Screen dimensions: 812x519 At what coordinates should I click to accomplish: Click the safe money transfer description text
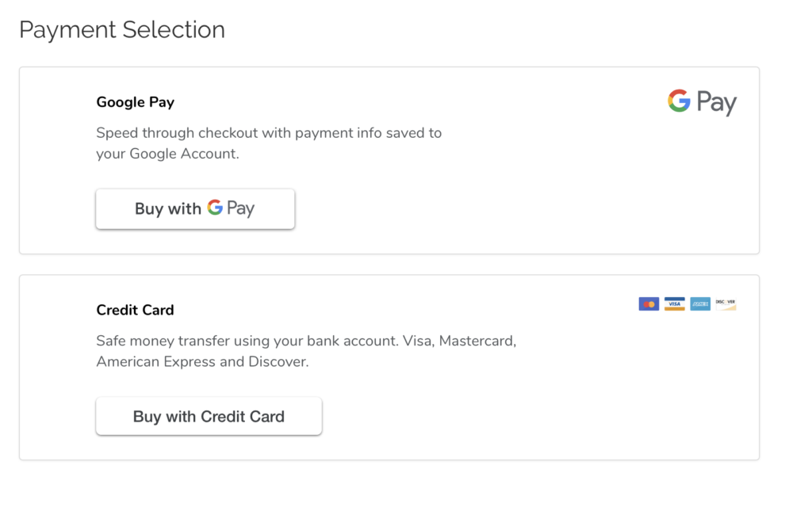pyautogui.click(x=306, y=341)
